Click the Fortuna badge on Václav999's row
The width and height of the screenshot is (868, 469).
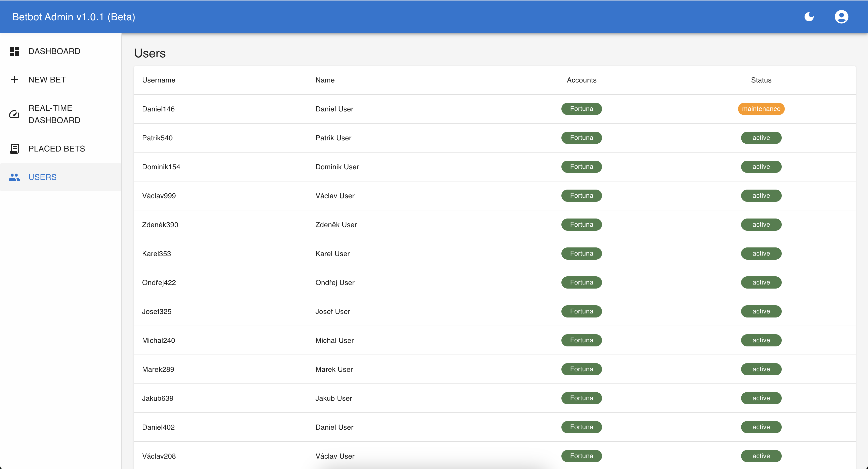click(582, 195)
